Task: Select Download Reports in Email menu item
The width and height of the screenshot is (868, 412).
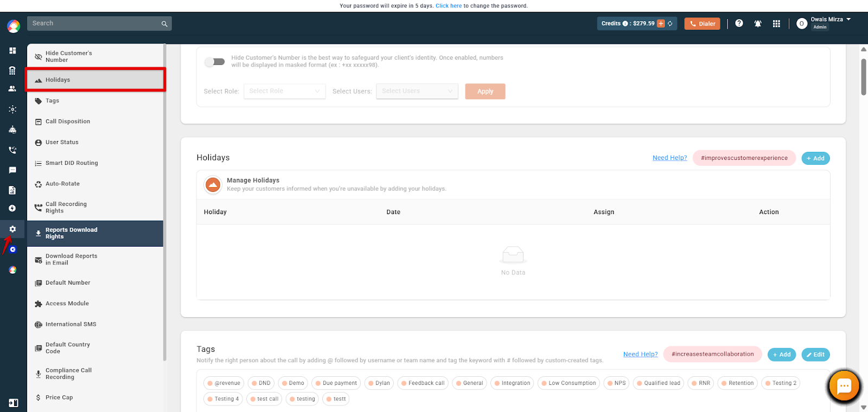Action: click(95, 259)
